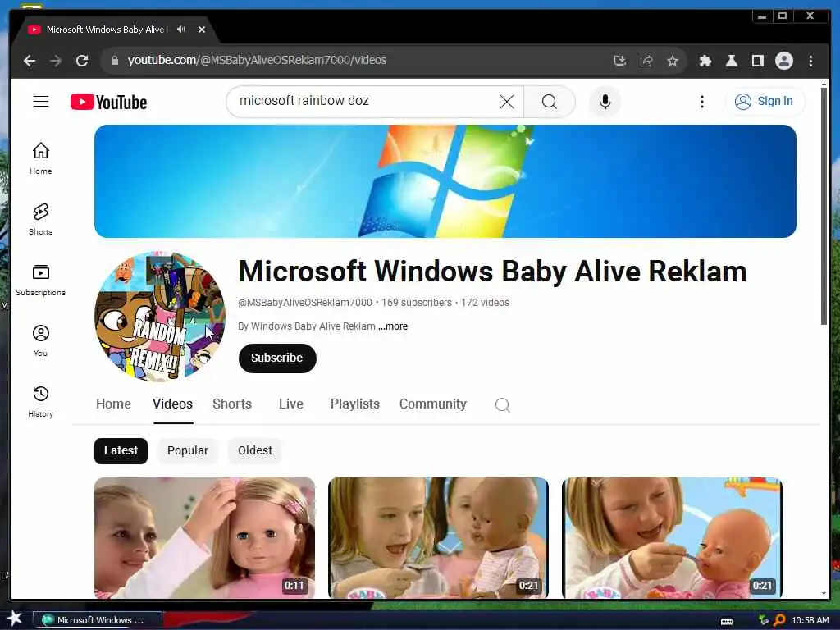The width and height of the screenshot is (840, 630).
Task: Open the keyboard tray icon
Action: [x=727, y=622]
